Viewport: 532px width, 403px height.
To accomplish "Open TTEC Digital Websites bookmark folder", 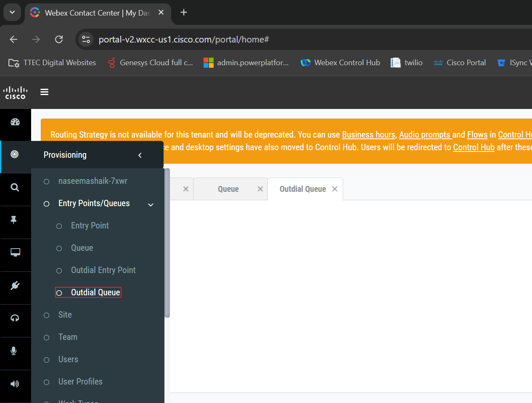I will [x=52, y=63].
